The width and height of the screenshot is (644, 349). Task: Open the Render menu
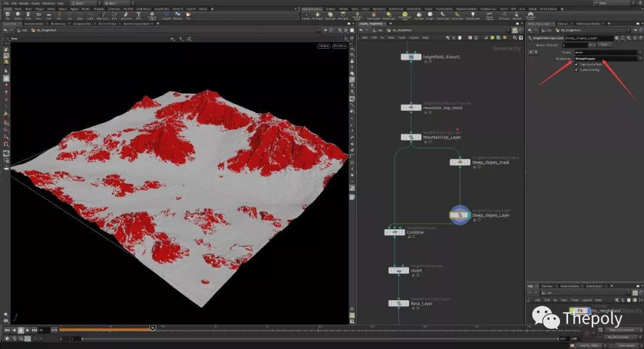click(23, 3)
